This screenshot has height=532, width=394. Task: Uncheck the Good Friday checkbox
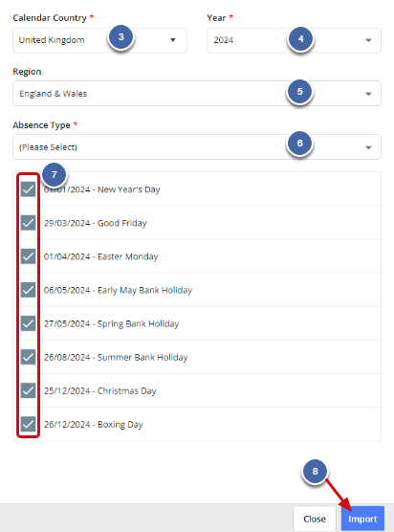coord(28,223)
